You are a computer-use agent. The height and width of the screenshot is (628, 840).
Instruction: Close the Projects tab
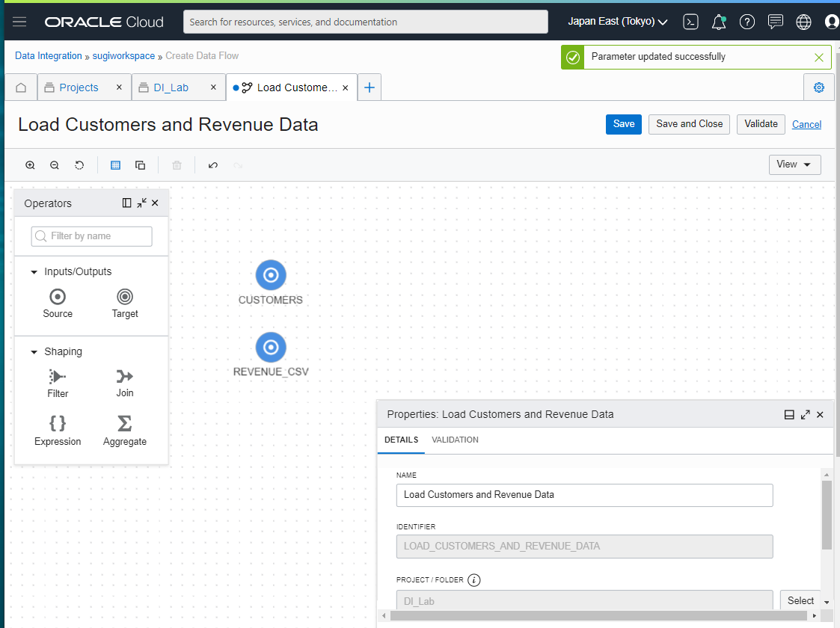[119, 87]
